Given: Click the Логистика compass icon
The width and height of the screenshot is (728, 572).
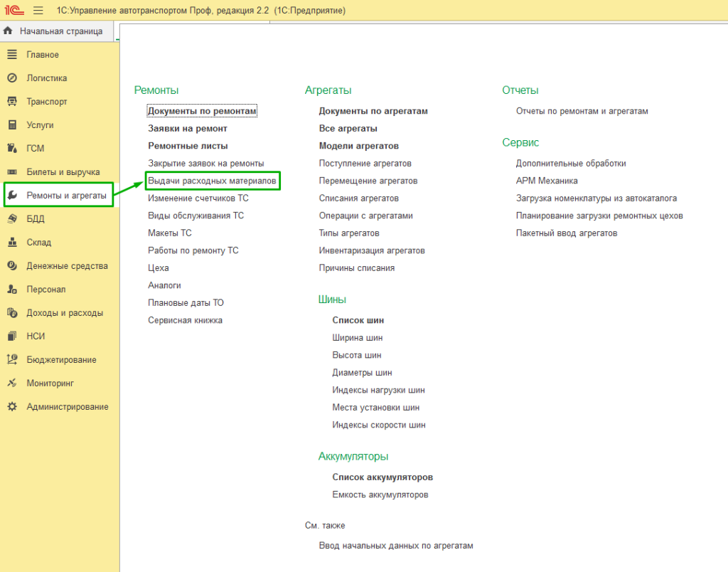Looking at the screenshot, I should point(12,78).
